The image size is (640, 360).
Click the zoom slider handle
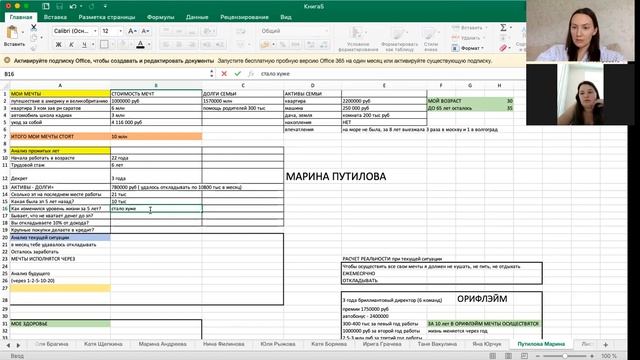[565, 356]
